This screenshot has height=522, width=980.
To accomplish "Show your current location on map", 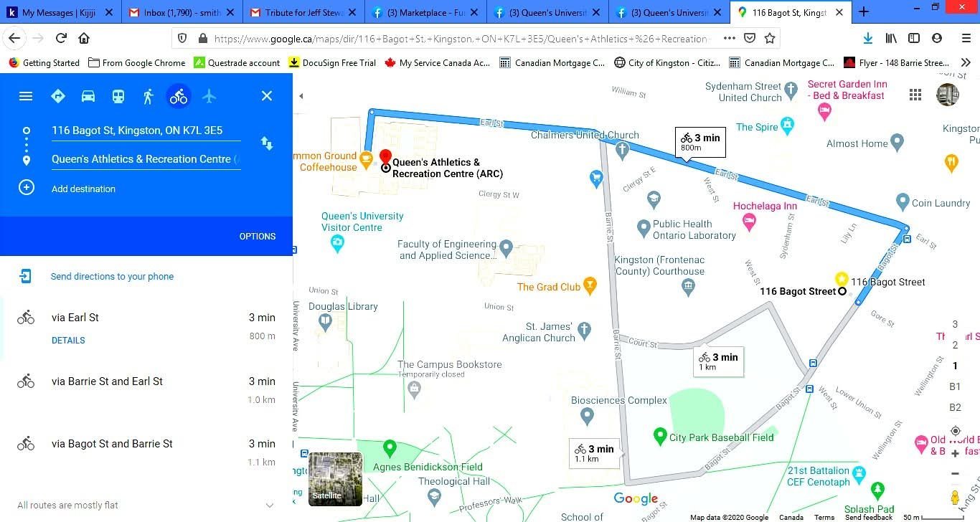I will point(955,431).
